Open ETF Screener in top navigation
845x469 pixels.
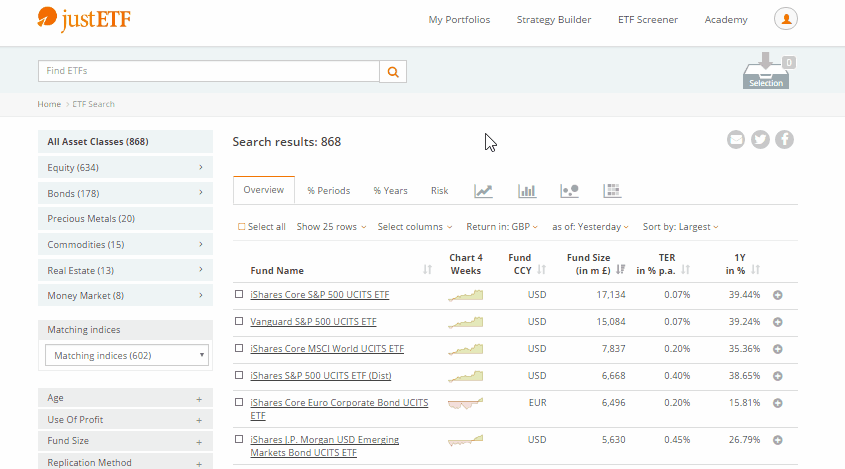coord(647,20)
